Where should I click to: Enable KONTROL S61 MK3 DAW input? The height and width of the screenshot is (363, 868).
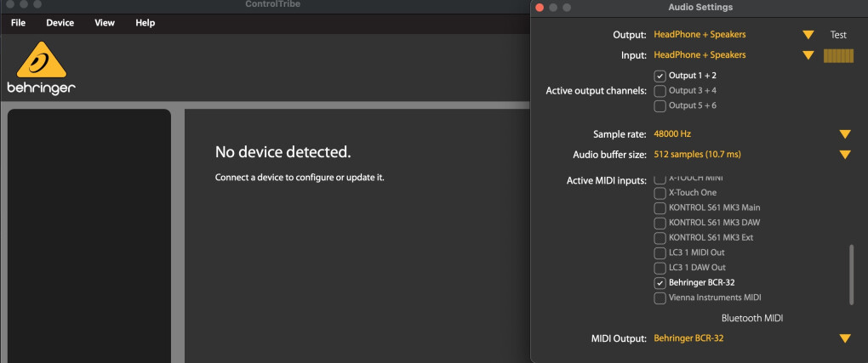click(660, 223)
